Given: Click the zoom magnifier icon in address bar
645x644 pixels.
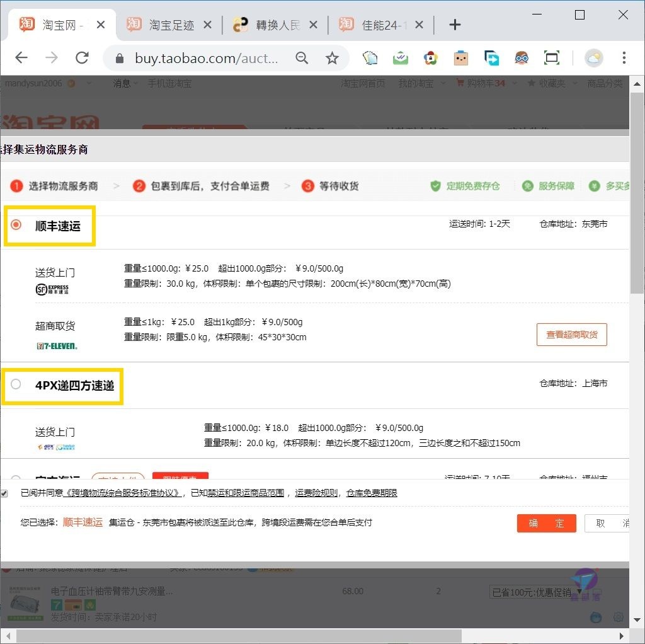Looking at the screenshot, I should (x=302, y=58).
